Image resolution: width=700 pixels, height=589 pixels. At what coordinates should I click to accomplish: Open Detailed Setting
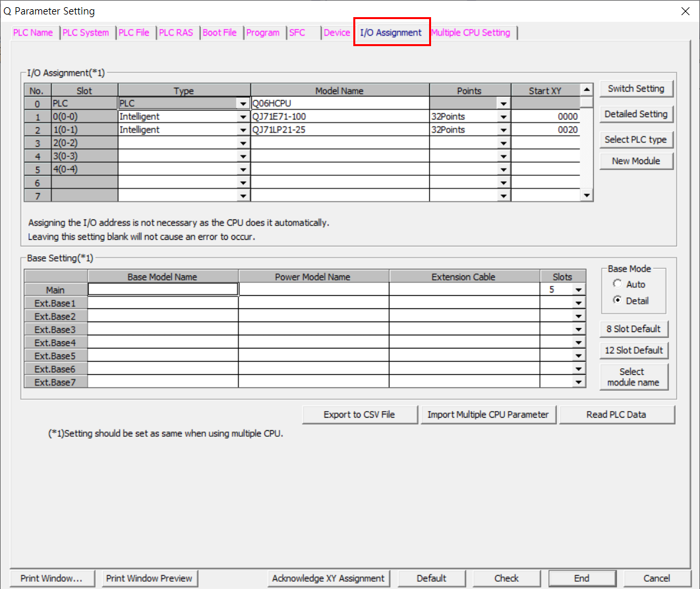[x=636, y=114]
